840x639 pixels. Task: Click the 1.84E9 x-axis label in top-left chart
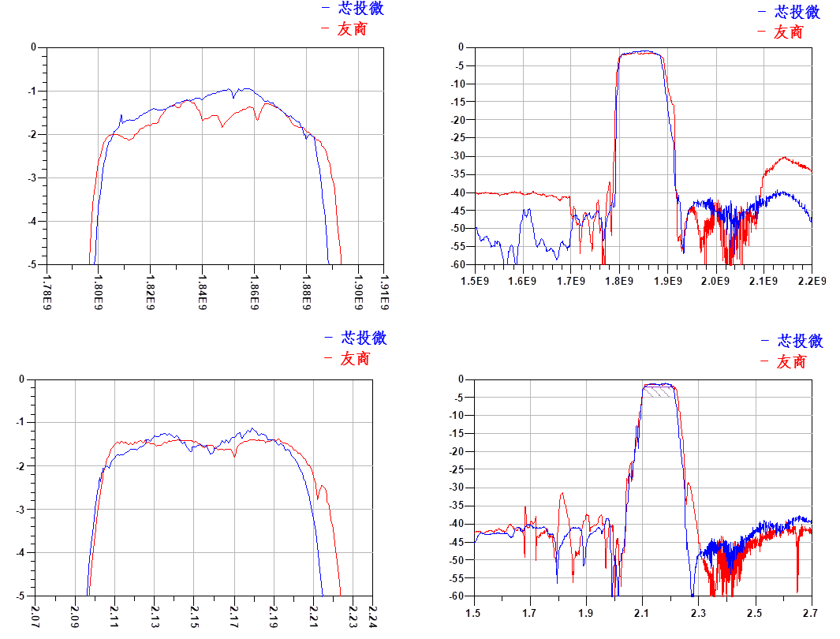click(x=202, y=292)
